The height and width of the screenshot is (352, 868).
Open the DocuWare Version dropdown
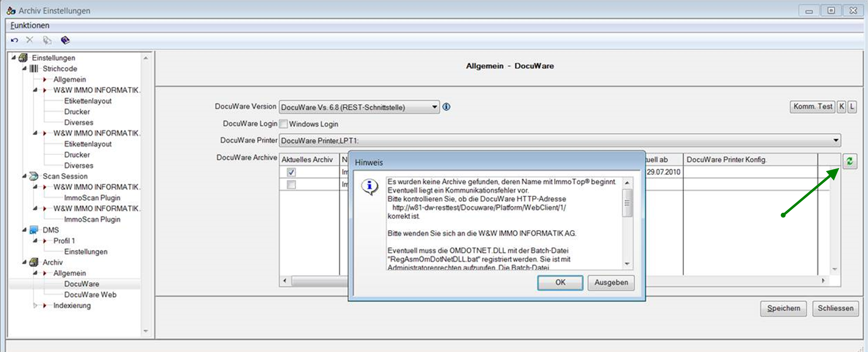coord(434,107)
